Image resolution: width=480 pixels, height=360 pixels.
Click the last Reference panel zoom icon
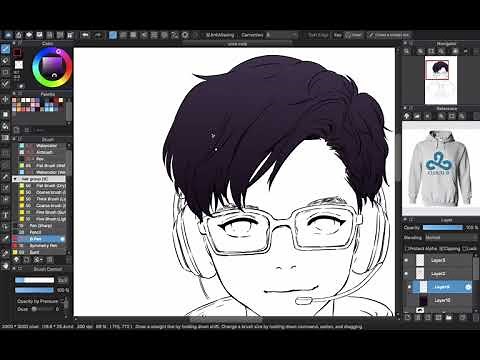462,116
